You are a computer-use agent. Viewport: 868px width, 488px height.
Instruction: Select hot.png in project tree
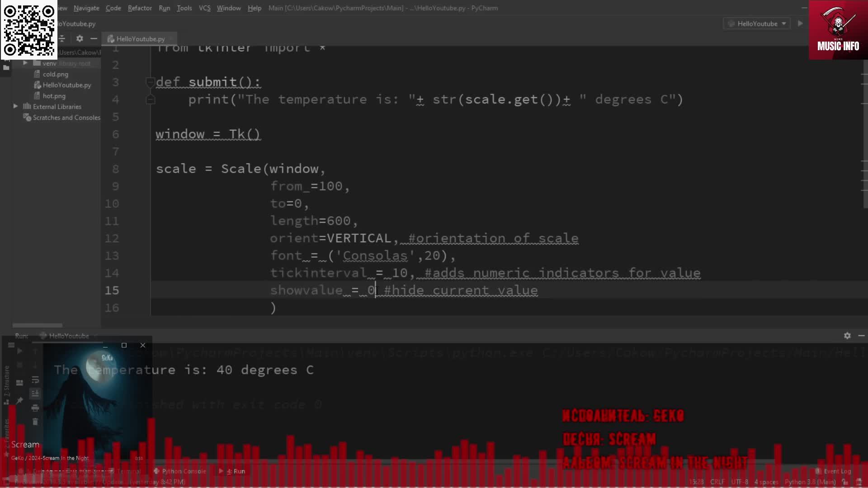point(54,96)
